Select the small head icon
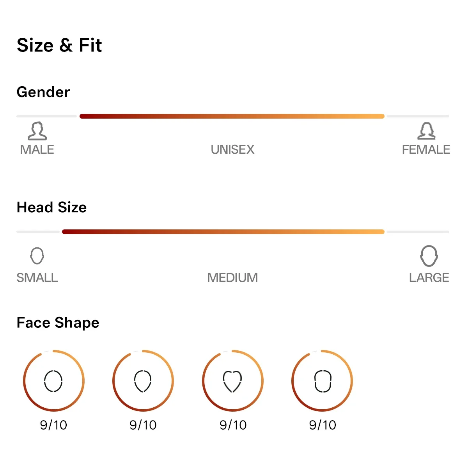 [37, 256]
